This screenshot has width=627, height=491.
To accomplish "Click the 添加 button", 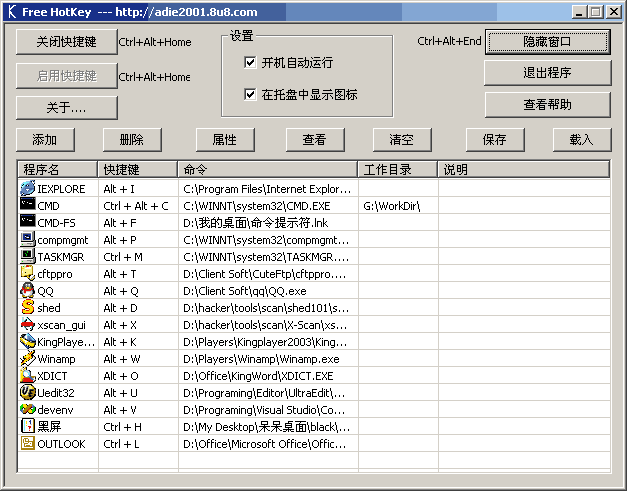I will [x=45, y=140].
